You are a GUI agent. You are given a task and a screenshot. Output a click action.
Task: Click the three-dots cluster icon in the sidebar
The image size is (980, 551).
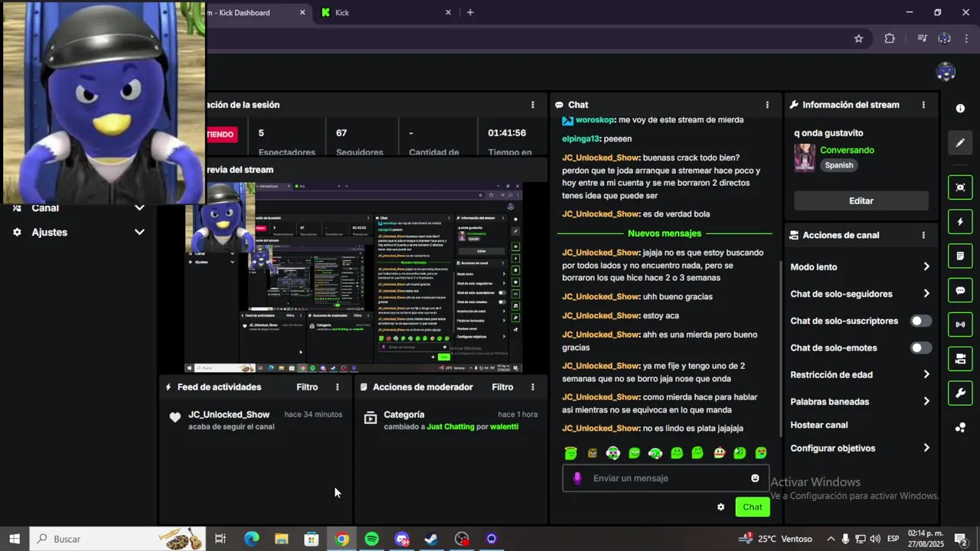click(x=960, y=428)
